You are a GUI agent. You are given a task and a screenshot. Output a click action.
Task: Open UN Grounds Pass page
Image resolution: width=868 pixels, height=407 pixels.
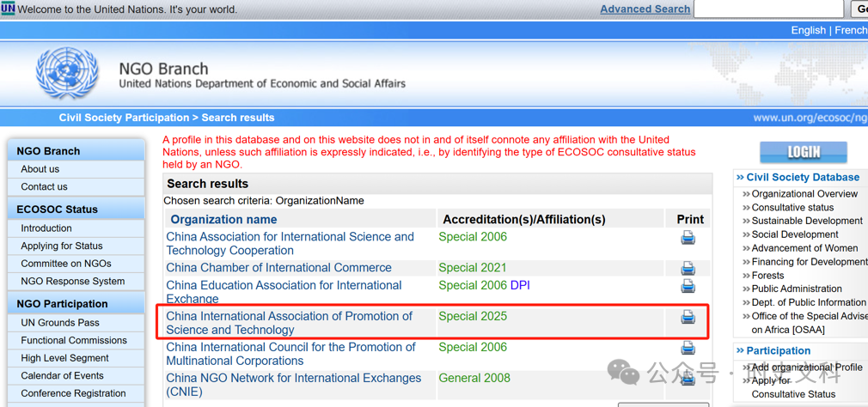(60, 323)
